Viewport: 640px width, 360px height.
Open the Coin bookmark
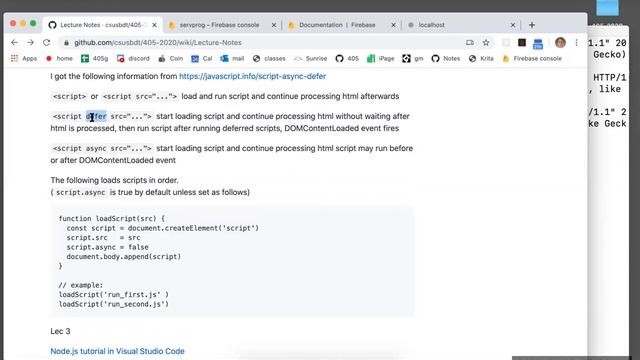[x=171, y=58]
